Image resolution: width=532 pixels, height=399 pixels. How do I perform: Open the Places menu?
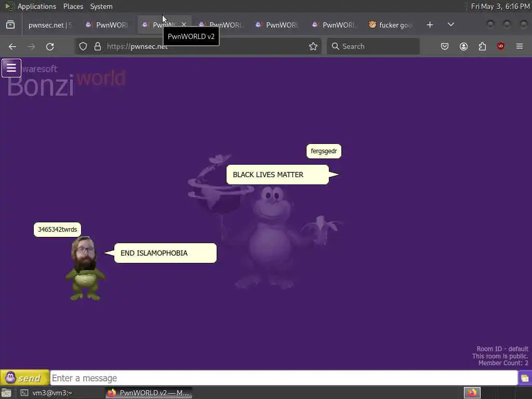point(73,6)
